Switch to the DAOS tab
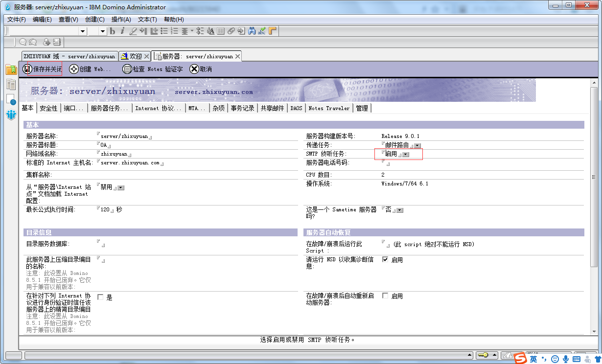The height and width of the screenshot is (364, 602). tap(296, 108)
